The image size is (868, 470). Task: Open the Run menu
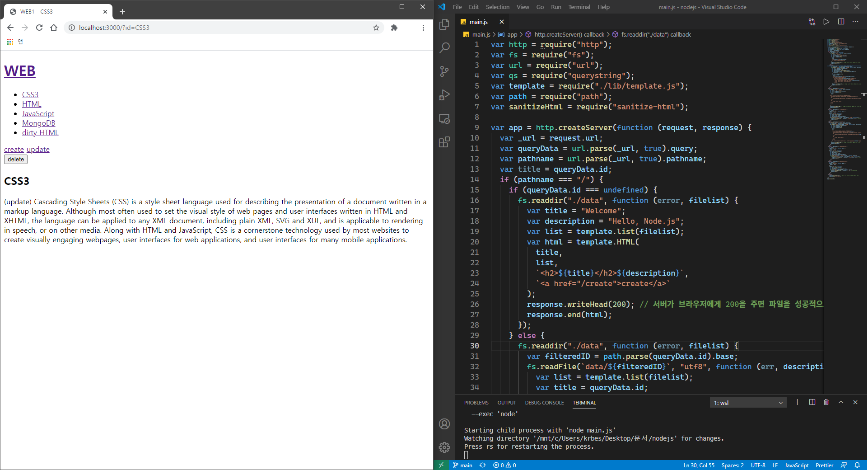pyautogui.click(x=556, y=7)
